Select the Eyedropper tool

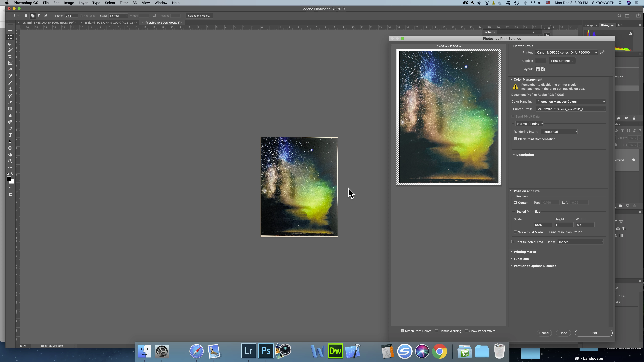(10, 70)
